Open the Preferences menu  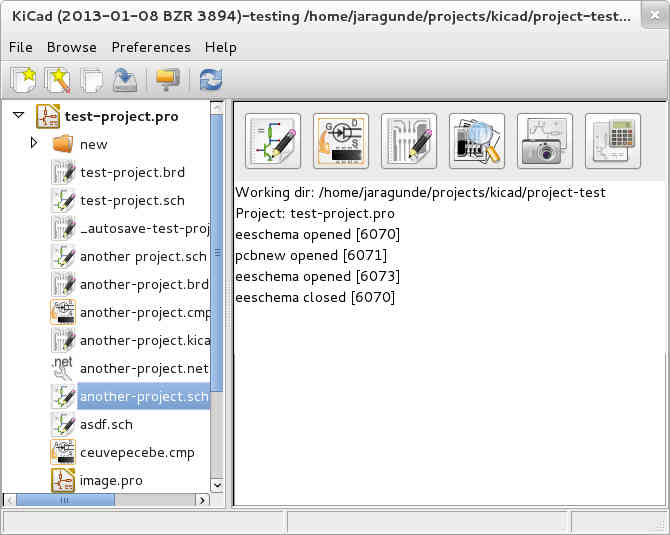[x=151, y=47]
